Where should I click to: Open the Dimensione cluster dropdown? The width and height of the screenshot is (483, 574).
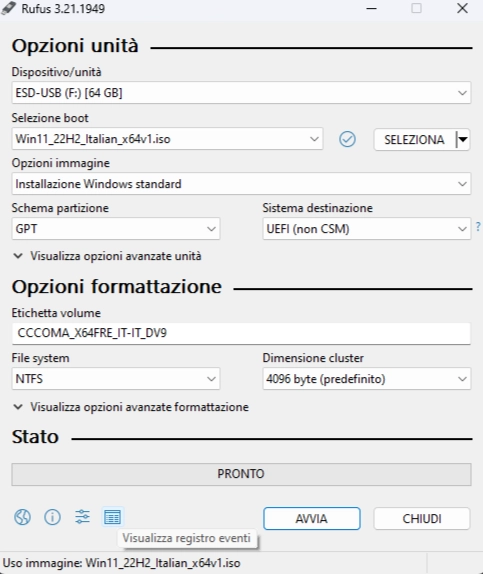pos(367,379)
